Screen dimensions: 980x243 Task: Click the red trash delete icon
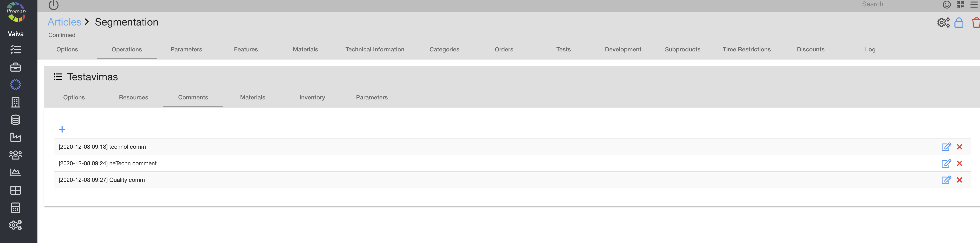coord(976,23)
